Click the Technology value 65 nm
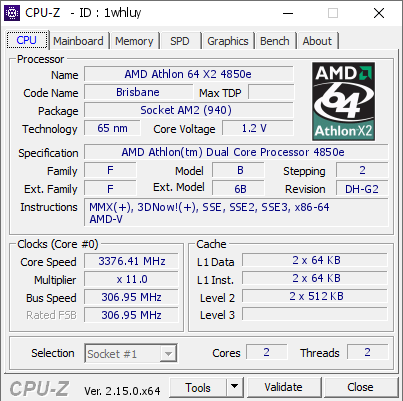This screenshot has height=401, width=403. [x=112, y=128]
